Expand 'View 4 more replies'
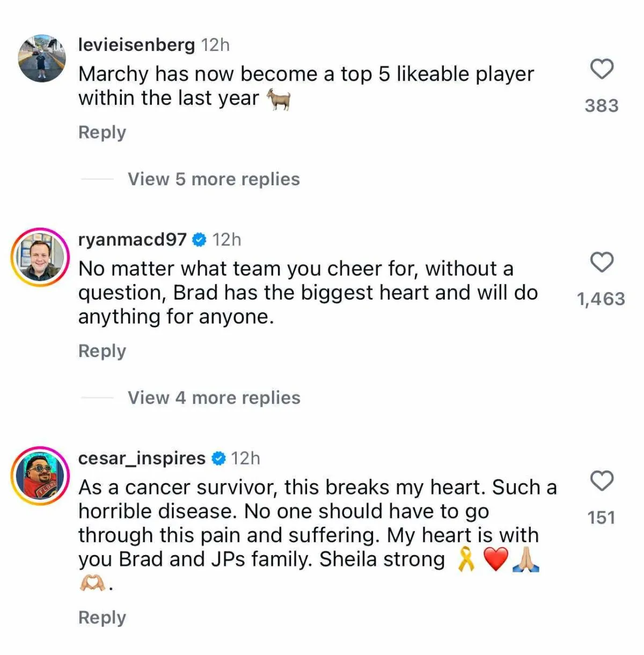 click(214, 398)
